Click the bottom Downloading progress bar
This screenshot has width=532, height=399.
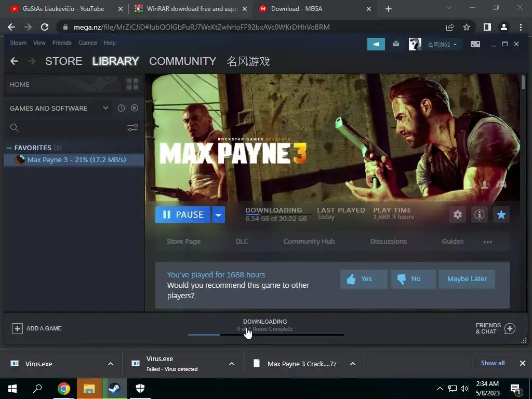click(266, 335)
